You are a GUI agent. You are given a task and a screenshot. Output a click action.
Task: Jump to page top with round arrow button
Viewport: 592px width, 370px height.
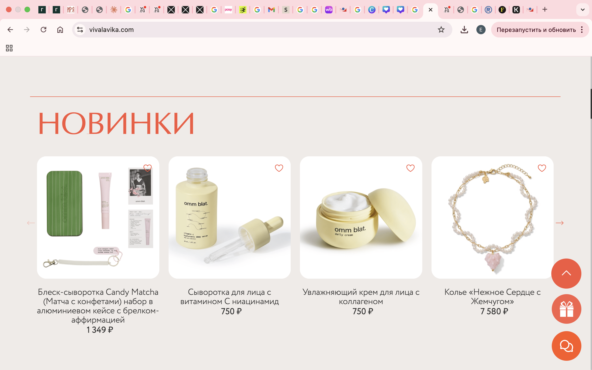coord(566,273)
